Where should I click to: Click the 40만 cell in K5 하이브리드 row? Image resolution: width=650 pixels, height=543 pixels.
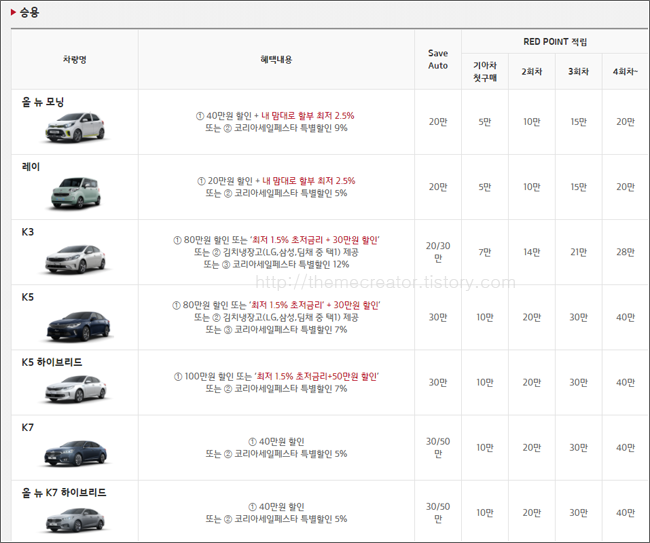pos(625,383)
